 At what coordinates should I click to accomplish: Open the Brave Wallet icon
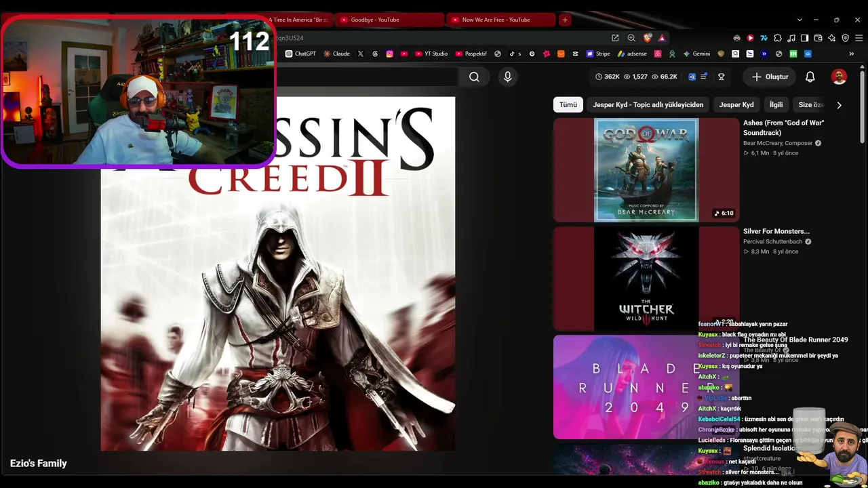point(818,38)
